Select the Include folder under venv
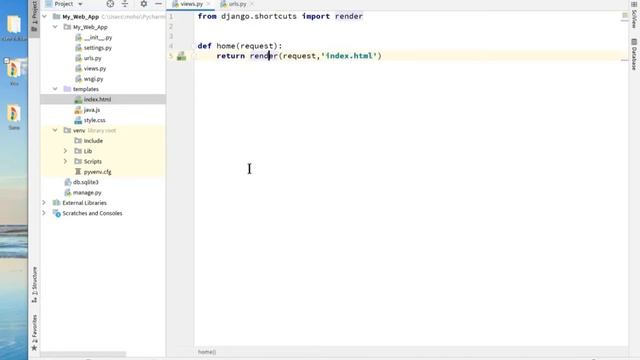The image size is (640, 360). [89, 141]
